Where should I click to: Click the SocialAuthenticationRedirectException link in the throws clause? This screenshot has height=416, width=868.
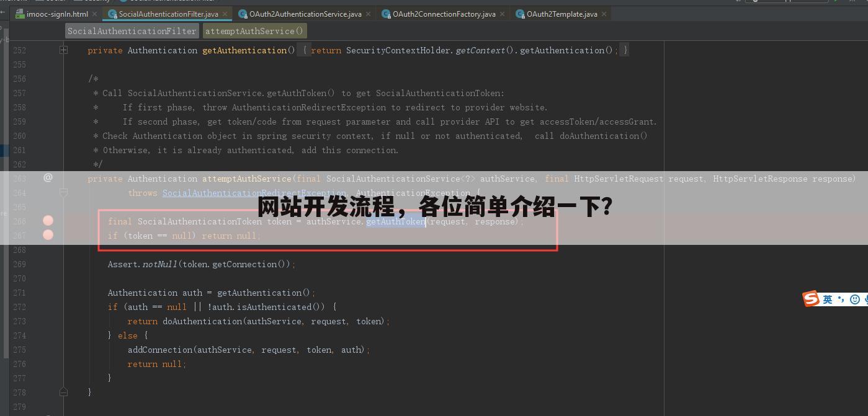click(254, 193)
